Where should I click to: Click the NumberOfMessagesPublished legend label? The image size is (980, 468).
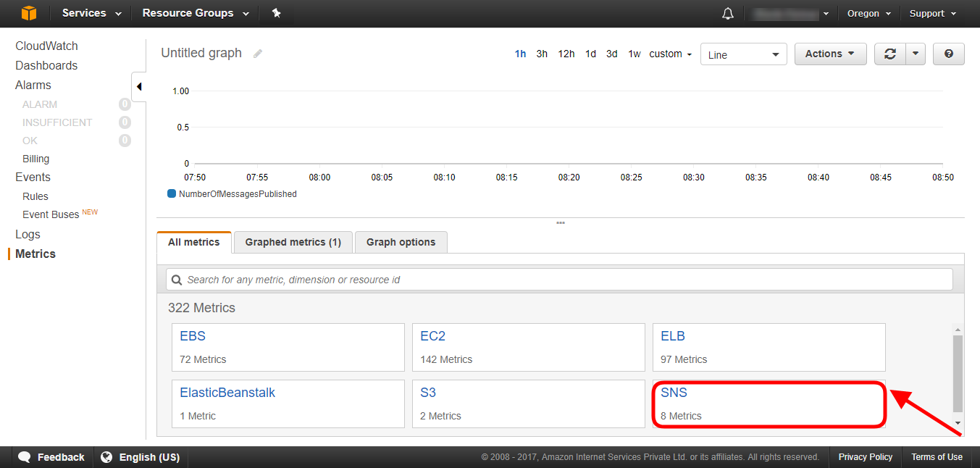pyautogui.click(x=238, y=194)
